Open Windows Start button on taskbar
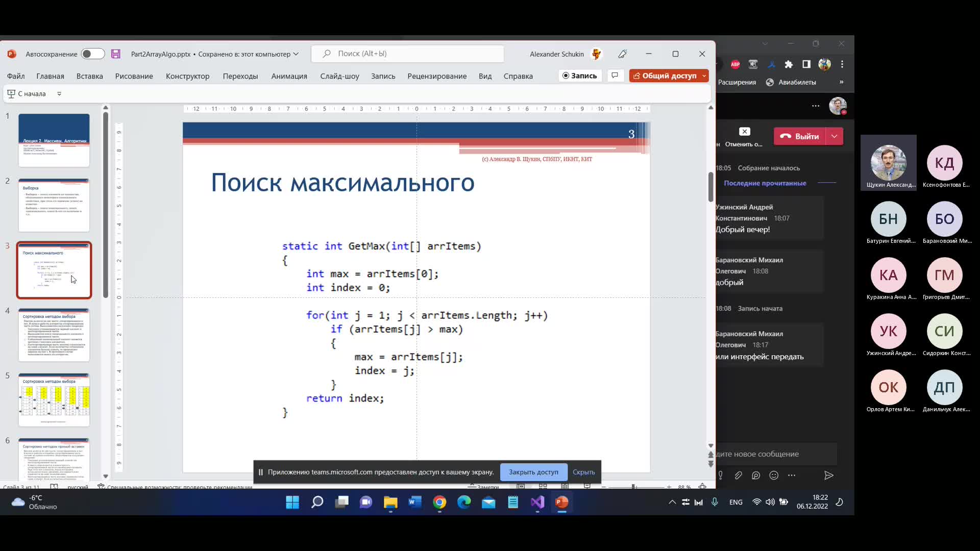This screenshot has width=980, height=551. click(292, 503)
